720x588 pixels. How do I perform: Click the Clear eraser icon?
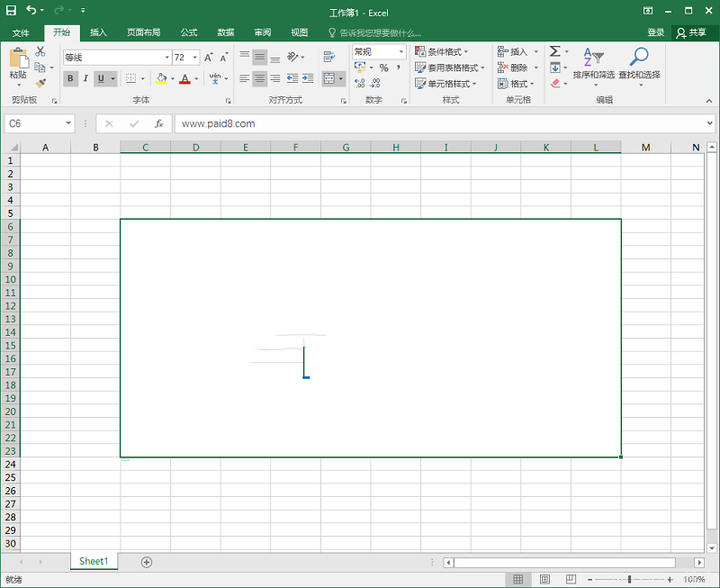[x=555, y=84]
